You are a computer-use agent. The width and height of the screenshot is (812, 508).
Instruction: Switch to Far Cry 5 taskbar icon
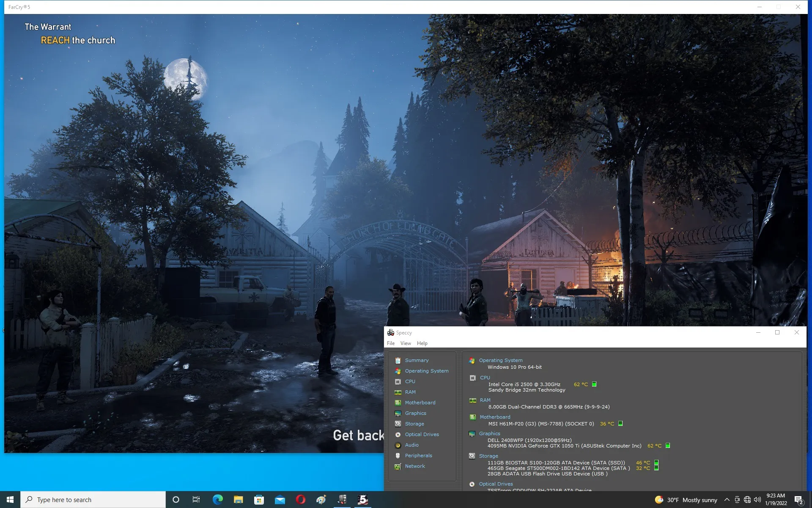click(363, 500)
